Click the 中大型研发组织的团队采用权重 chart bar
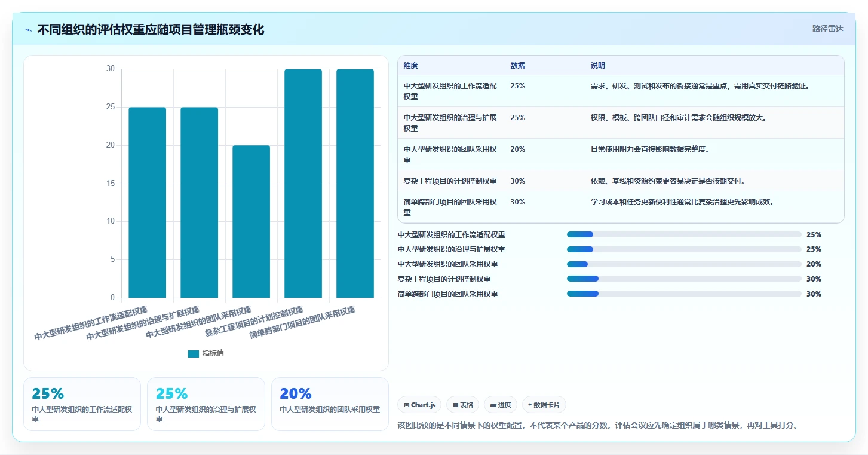The image size is (868, 455). pos(251,222)
